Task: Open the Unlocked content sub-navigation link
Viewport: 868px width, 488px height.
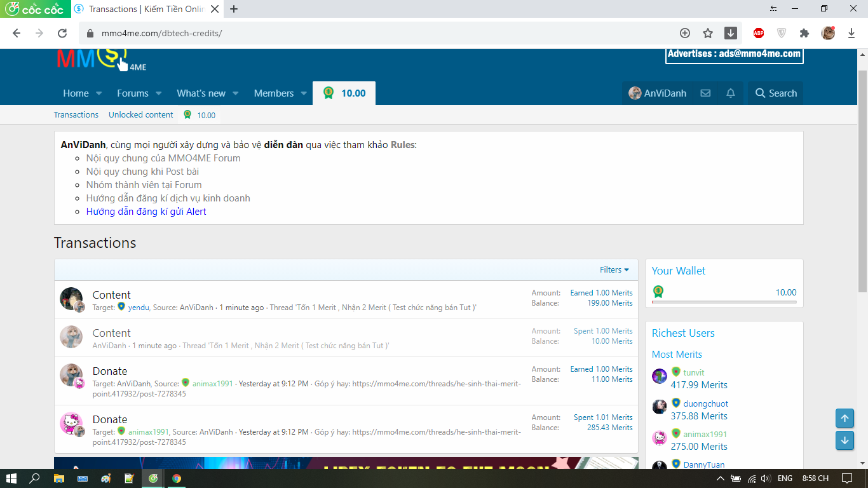Action: pos(141,115)
